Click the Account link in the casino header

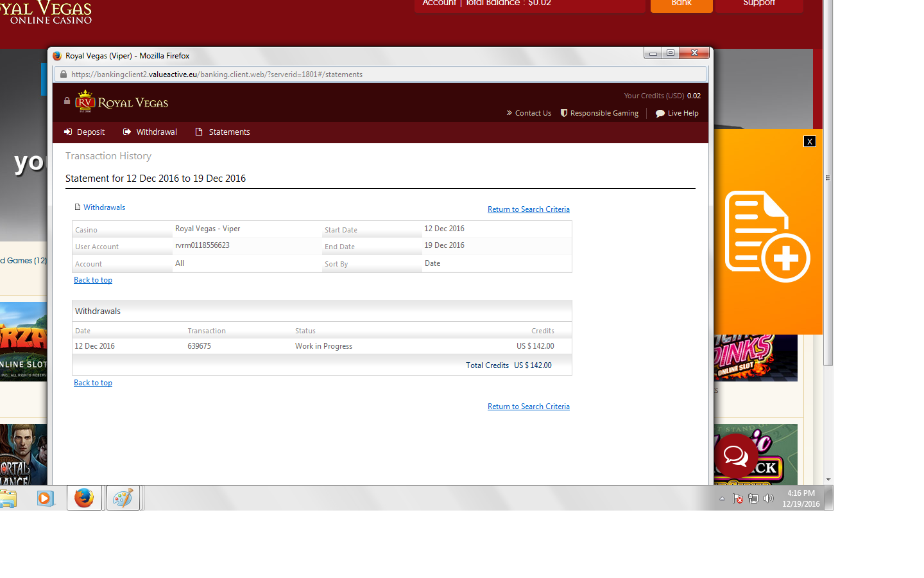(x=439, y=3)
